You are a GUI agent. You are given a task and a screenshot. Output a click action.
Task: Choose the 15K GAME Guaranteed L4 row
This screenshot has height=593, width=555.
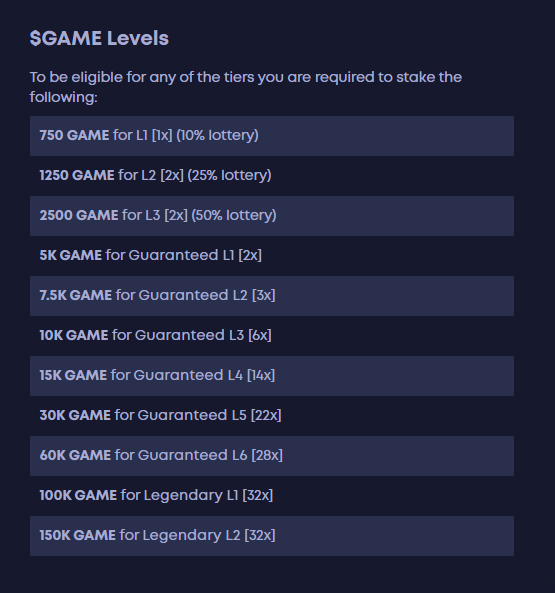click(272, 376)
